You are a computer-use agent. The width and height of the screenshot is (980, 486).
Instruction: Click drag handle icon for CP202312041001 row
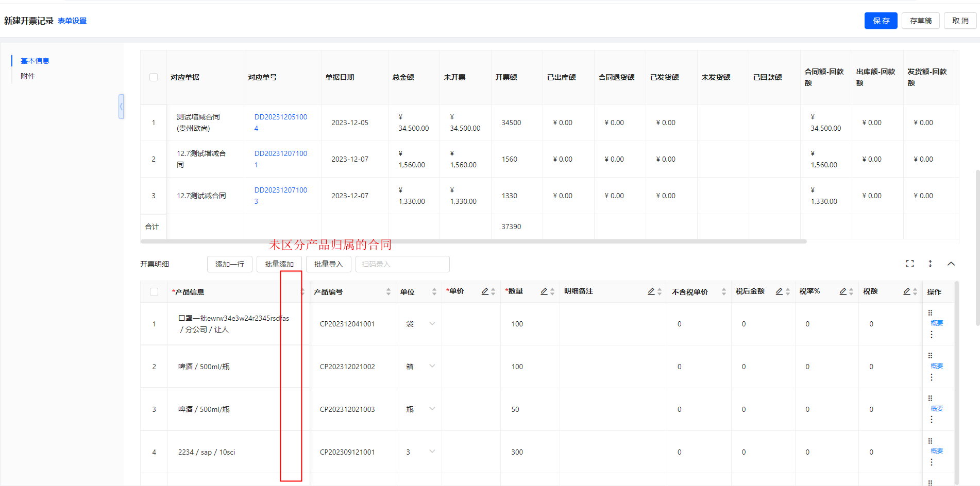930,313
